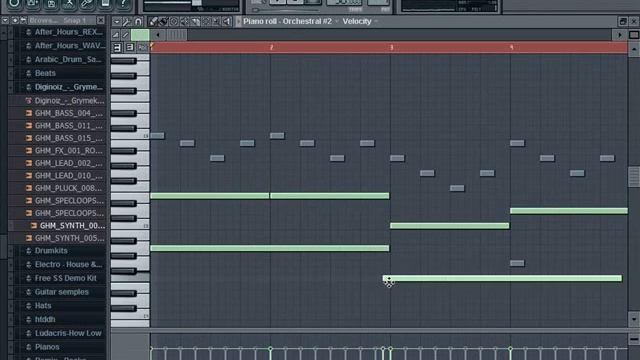Select the highlighted GHM_SYNTH_00 sample
The width and height of the screenshot is (640, 360).
tap(68, 226)
